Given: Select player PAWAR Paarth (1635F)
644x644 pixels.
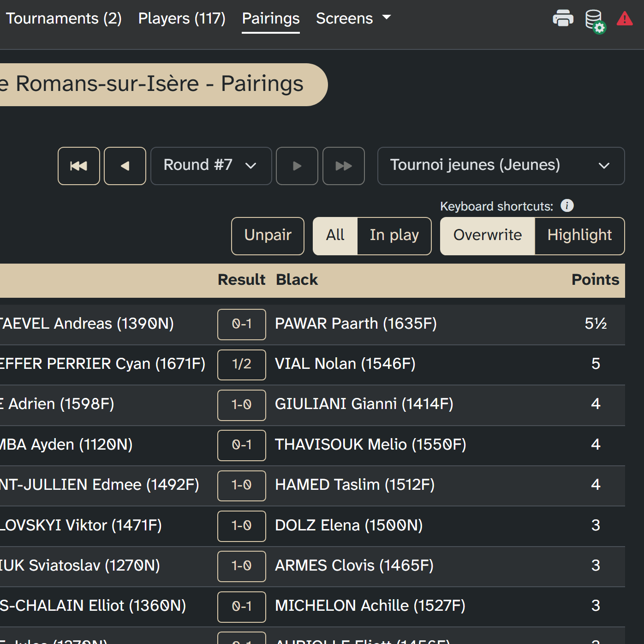Looking at the screenshot, I should [x=356, y=324].
